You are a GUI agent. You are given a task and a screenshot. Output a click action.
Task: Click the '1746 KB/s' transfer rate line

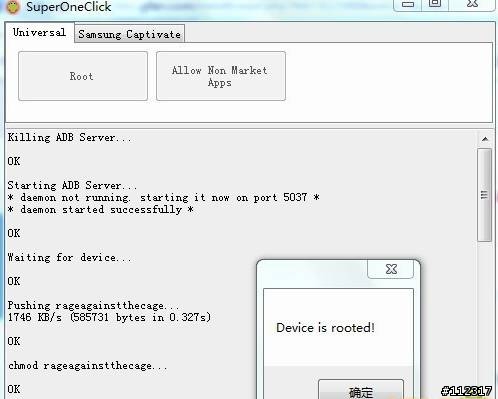point(109,317)
